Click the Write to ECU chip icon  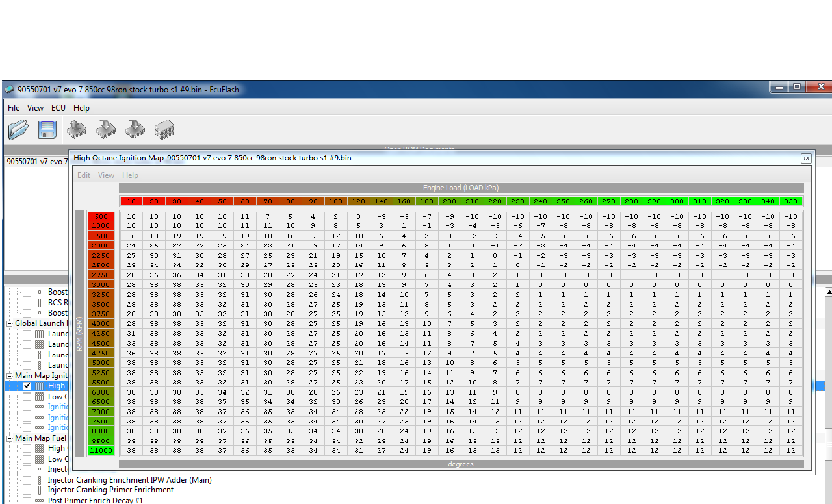[106, 129]
